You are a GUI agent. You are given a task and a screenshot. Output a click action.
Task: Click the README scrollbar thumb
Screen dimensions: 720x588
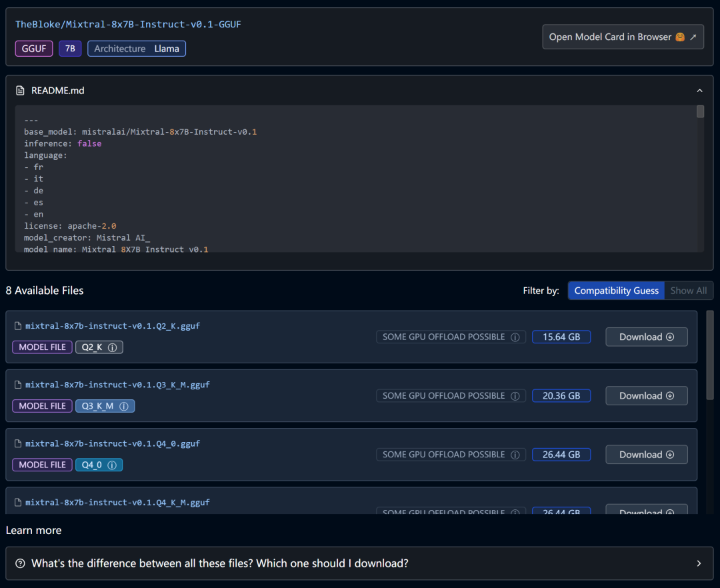coord(700,111)
